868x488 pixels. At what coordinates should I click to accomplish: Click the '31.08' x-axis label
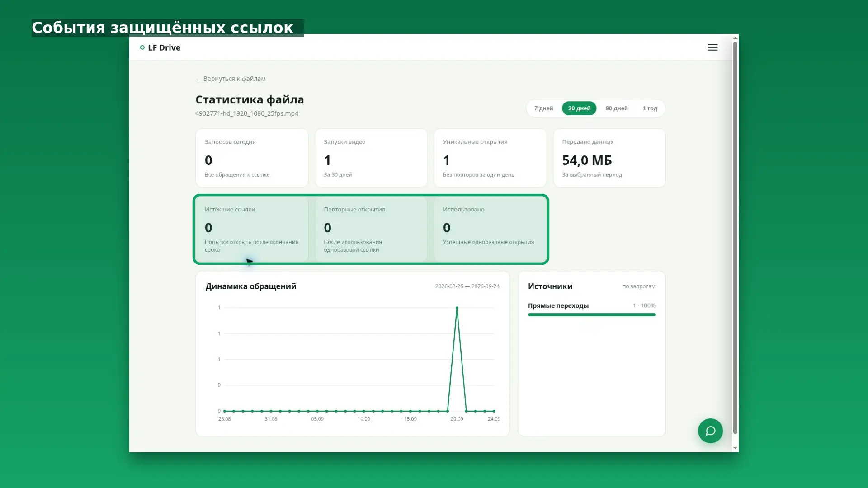click(271, 419)
